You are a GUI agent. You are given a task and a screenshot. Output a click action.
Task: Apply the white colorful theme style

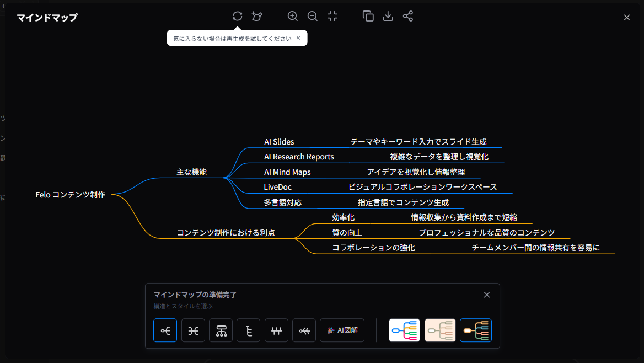(x=404, y=330)
